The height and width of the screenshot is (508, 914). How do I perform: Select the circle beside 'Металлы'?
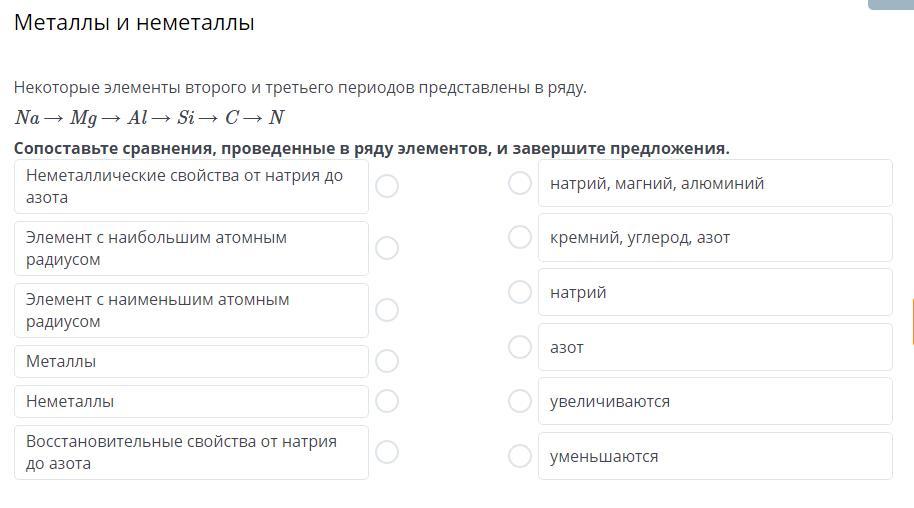coord(387,361)
